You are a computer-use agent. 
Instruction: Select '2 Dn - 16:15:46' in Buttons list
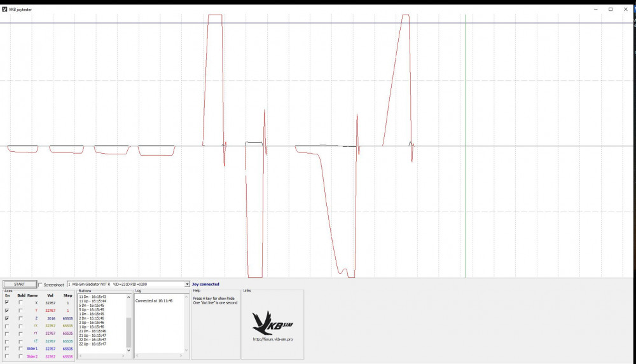(92, 318)
